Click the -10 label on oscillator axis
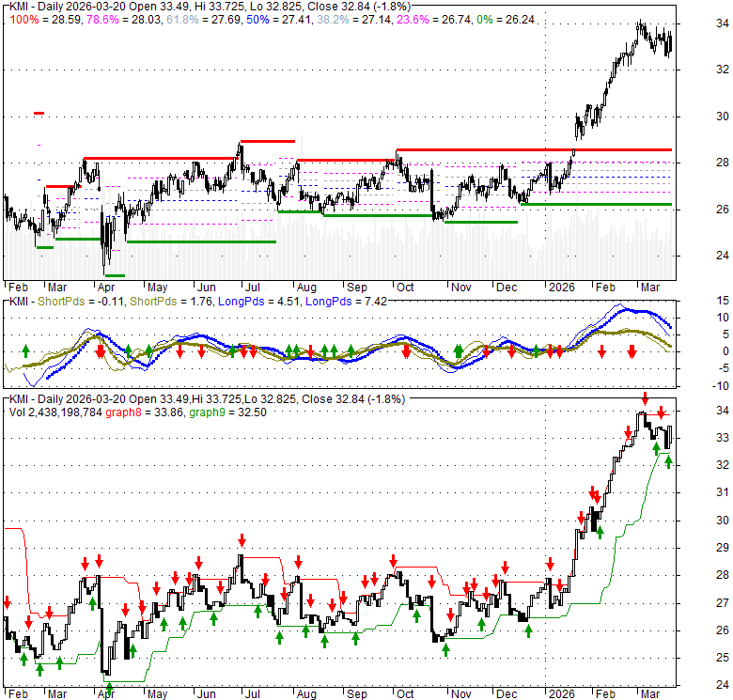 click(721, 386)
